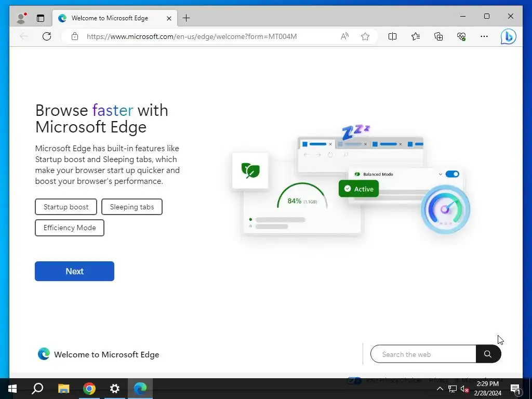The height and width of the screenshot is (399, 532).
Task: Click the Search the web field
Action: (423, 354)
